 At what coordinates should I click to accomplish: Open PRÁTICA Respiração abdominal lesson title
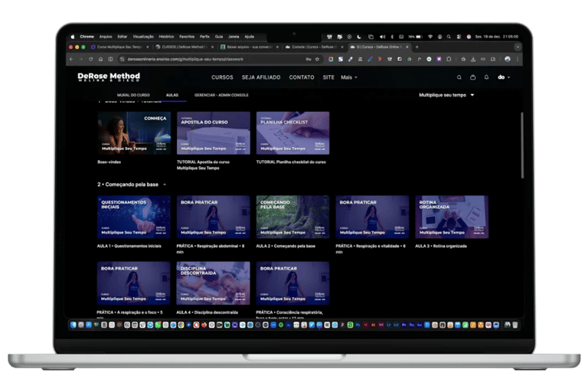(211, 249)
